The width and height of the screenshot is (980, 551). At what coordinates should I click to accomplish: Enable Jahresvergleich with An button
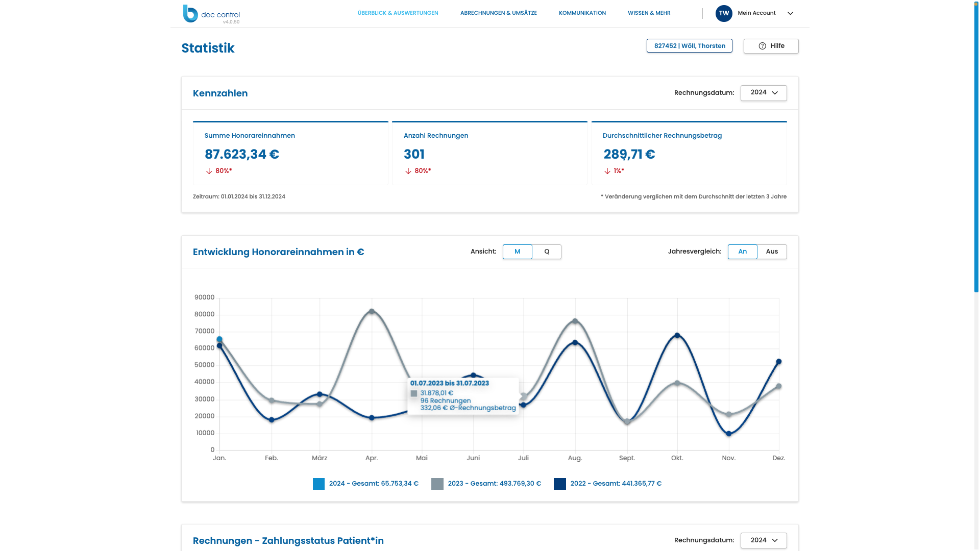coord(742,252)
